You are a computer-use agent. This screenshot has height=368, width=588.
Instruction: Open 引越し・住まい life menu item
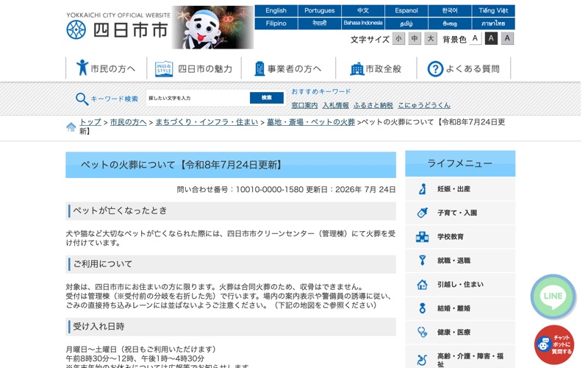[x=460, y=284]
